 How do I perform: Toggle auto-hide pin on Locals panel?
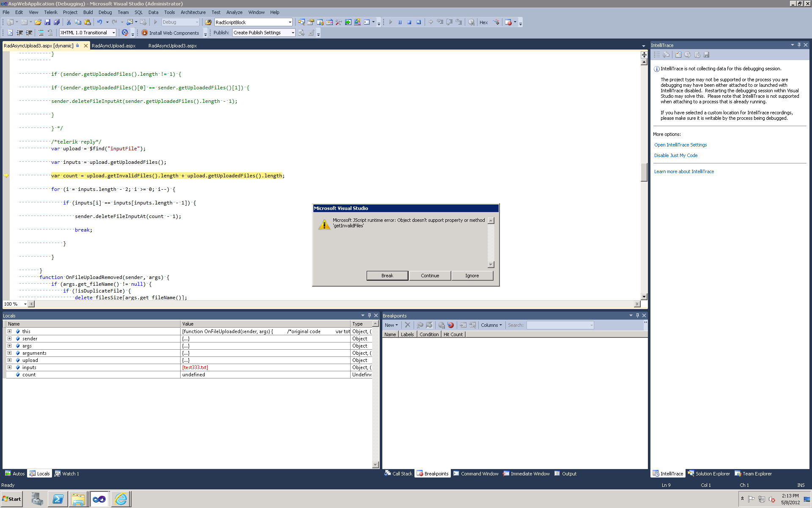[369, 315]
